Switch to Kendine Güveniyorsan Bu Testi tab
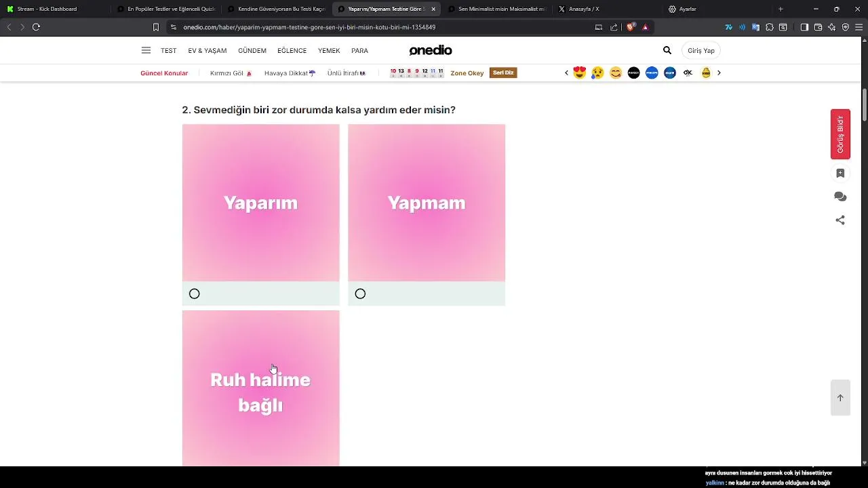The image size is (868, 488). [275, 9]
